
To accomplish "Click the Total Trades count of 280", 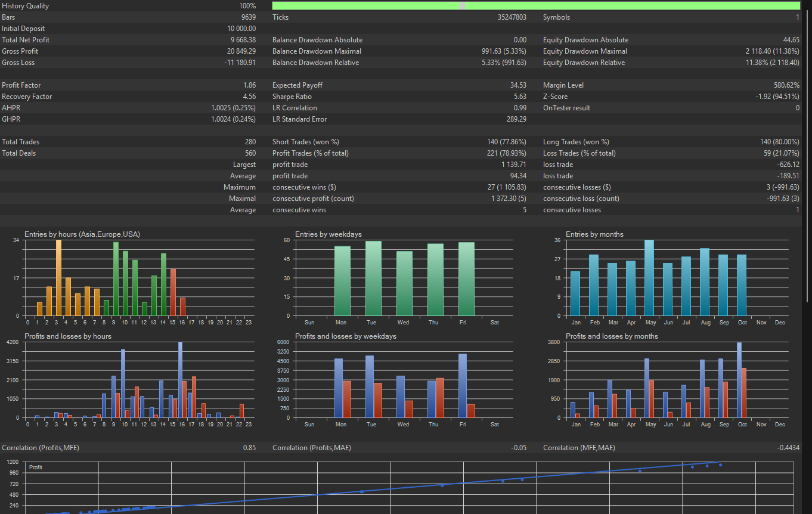I will [x=250, y=142].
